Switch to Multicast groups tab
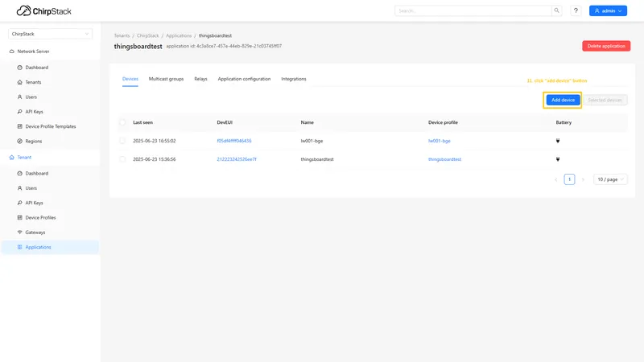The image size is (644, 362). click(x=166, y=79)
